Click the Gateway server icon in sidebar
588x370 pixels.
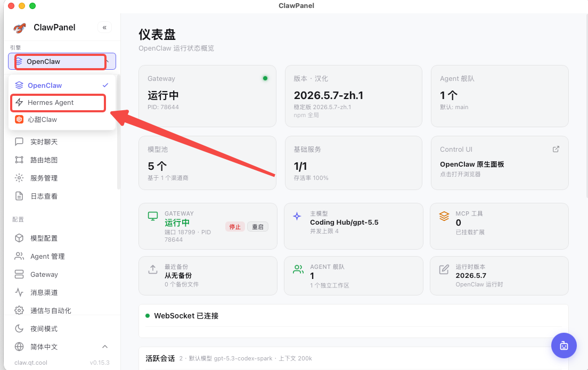click(x=19, y=274)
